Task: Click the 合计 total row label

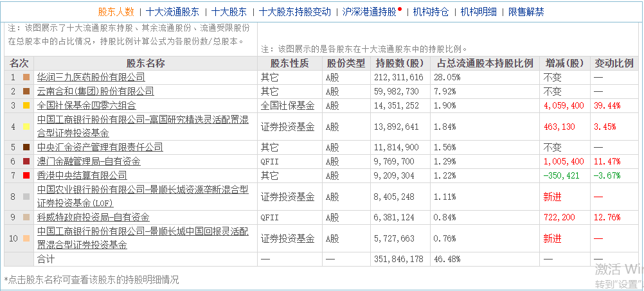Action: coord(46,260)
